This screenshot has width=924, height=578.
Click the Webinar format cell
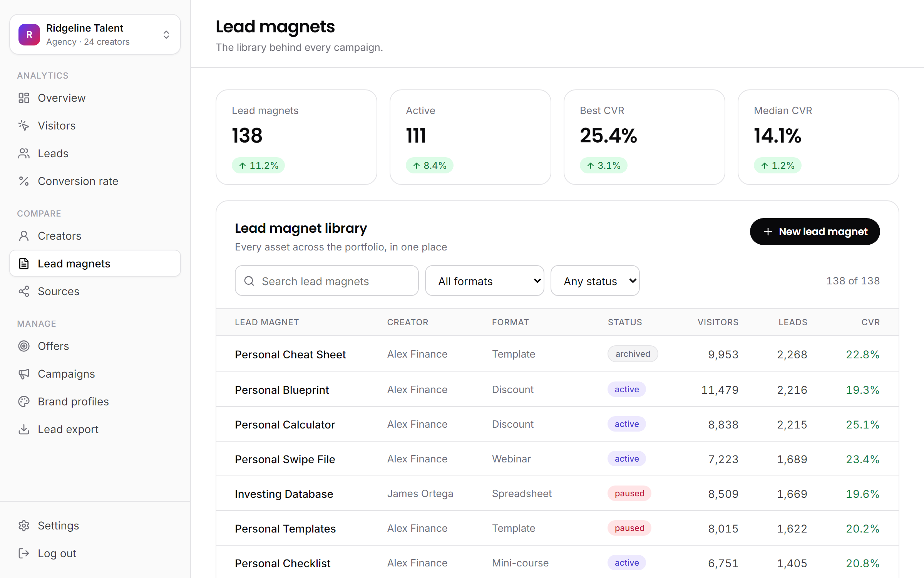pyautogui.click(x=511, y=459)
